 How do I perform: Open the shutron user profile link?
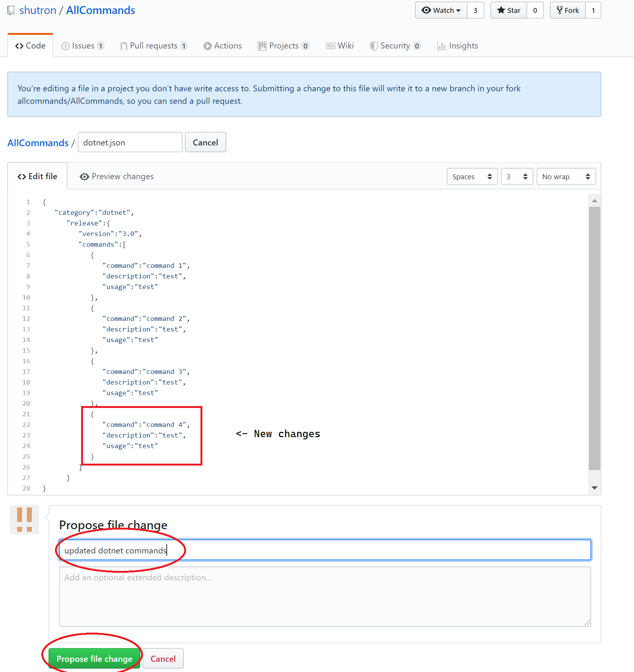click(x=38, y=10)
